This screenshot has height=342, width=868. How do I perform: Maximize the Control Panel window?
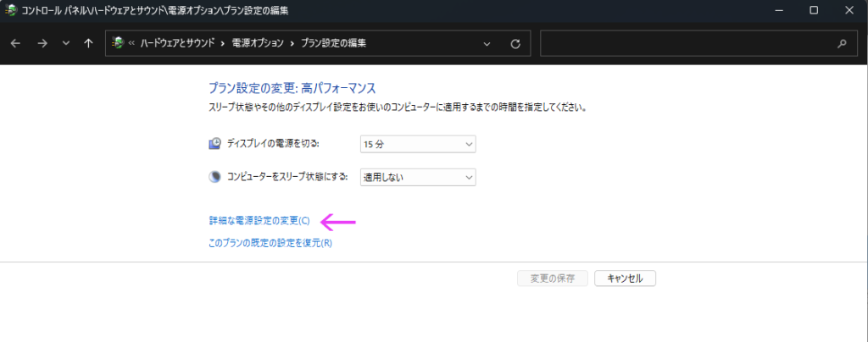pyautogui.click(x=814, y=10)
